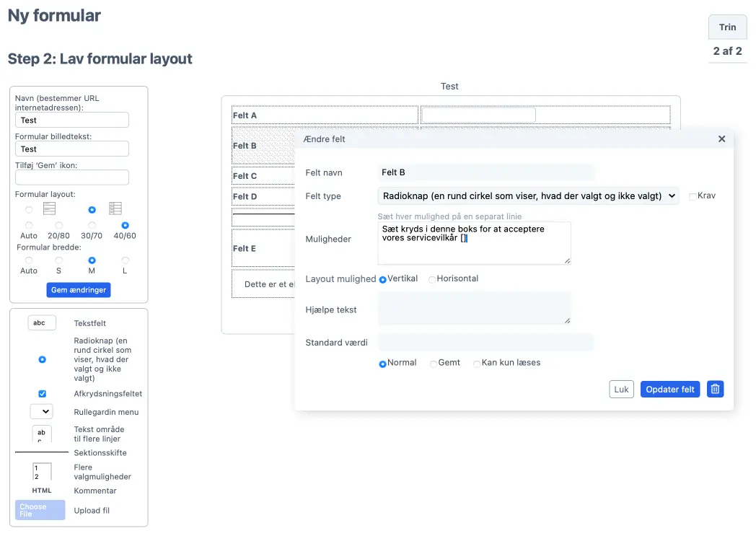This screenshot has width=756, height=536.
Task: Click the 'Dette er et' comment block
Action: [263, 284]
